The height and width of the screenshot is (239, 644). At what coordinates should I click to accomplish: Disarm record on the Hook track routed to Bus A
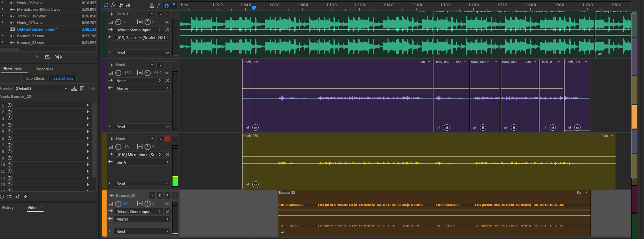(167, 139)
